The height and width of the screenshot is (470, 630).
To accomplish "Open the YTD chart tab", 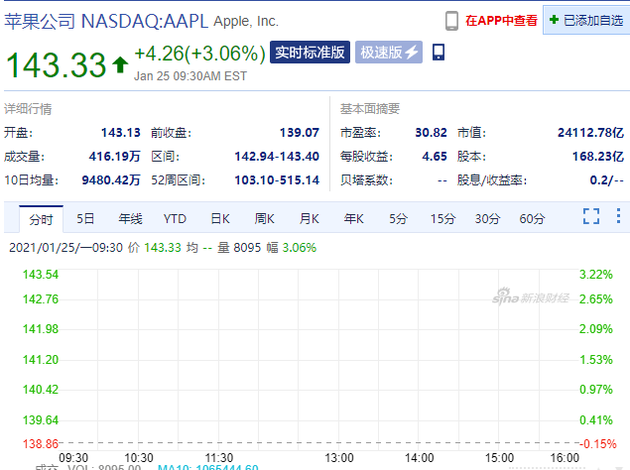I will click(175, 218).
